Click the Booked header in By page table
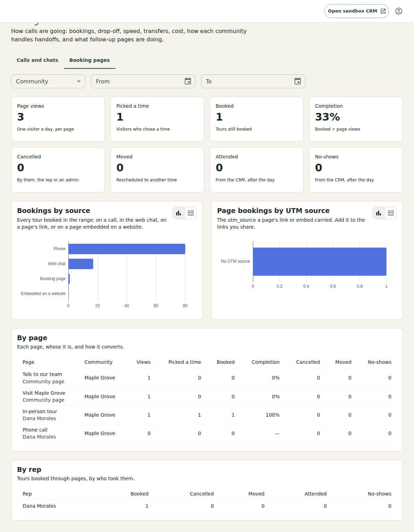 226,362
